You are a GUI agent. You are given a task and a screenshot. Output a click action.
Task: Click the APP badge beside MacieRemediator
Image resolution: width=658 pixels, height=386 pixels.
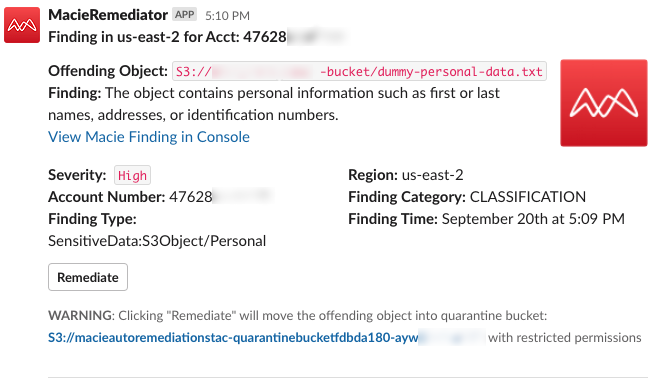point(185,15)
